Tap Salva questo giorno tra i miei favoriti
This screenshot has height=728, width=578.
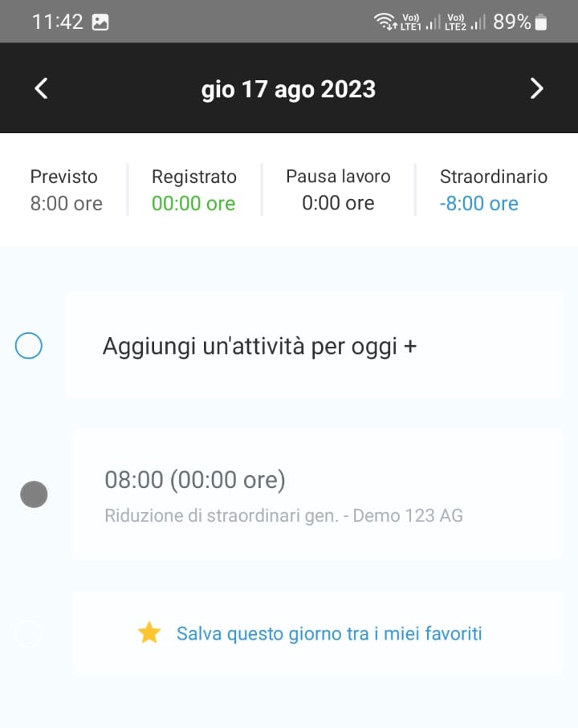coord(329,633)
